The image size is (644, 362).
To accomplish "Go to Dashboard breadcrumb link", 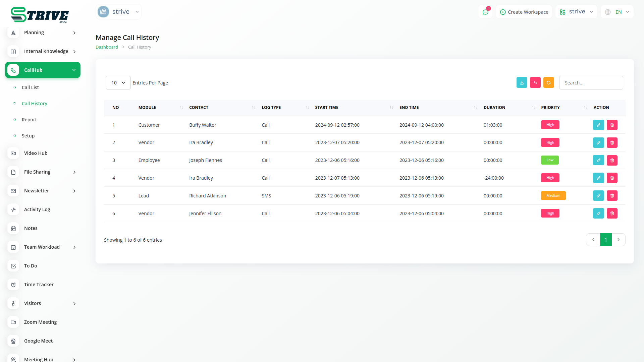I will tap(107, 47).
